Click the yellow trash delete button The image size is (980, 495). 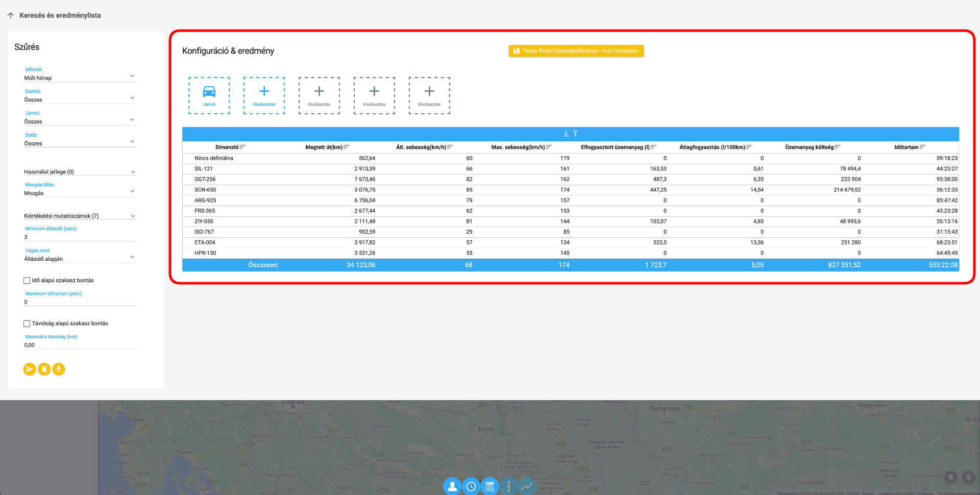coord(44,369)
